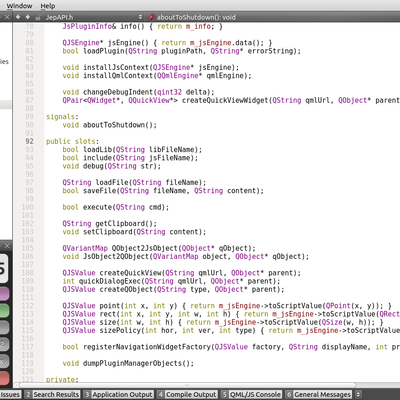Click 'installJsContext' function name
This screenshot has height=400, width=400.
tap(116, 67)
